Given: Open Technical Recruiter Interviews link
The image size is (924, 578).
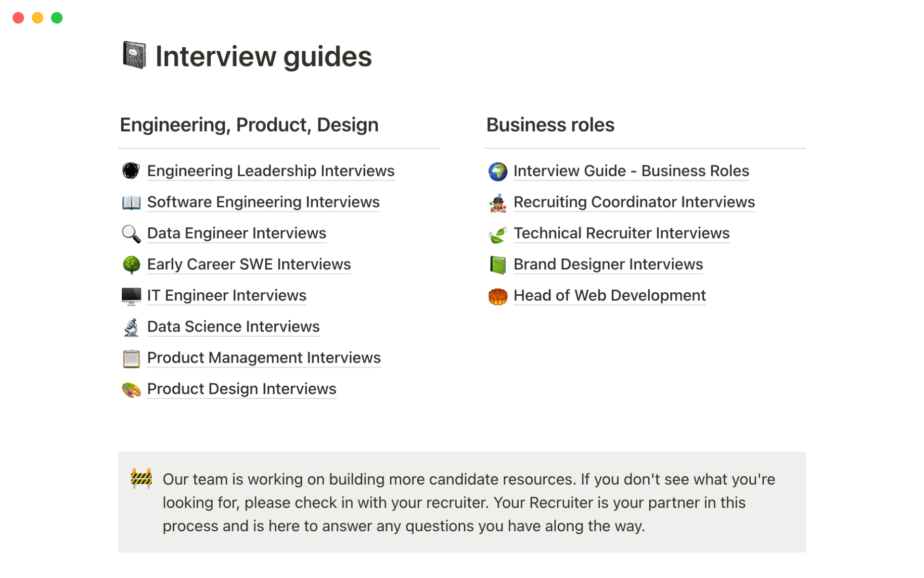Looking at the screenshot, I should (621, 234).
